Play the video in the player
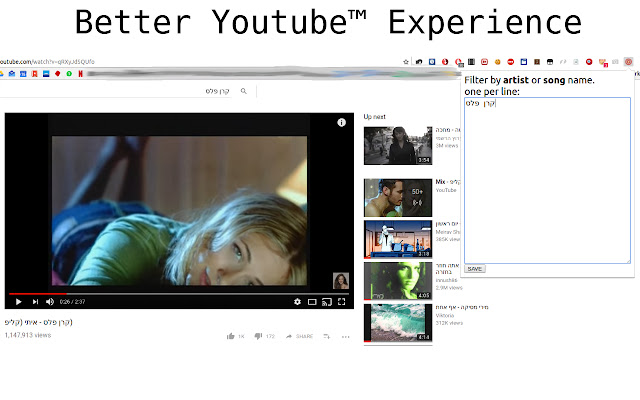Viewport: 640px width, 400px height. (x=18, y=302)
